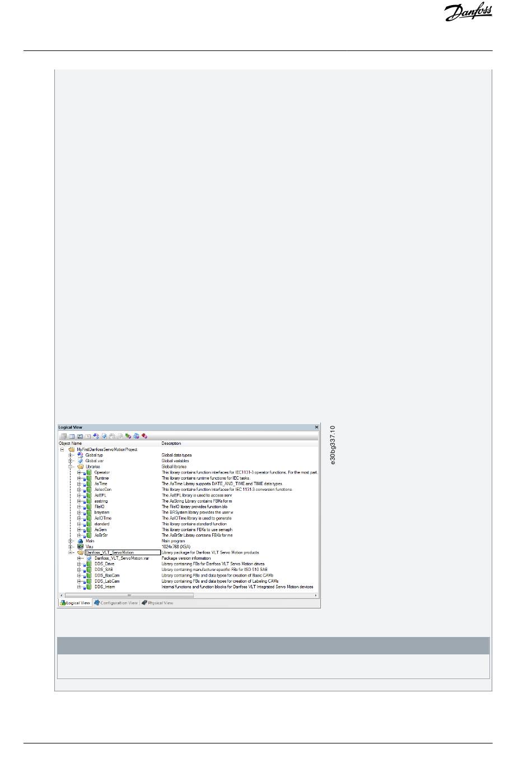Click the 'Main program' description text
Screen dimensions: 532x767
point(173,541)
